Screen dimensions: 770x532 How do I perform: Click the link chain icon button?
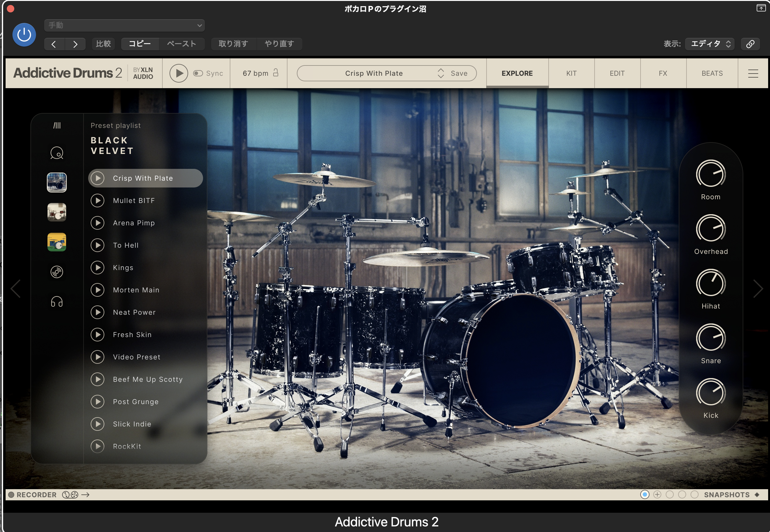pyautogui.click(x=750, y=44)
